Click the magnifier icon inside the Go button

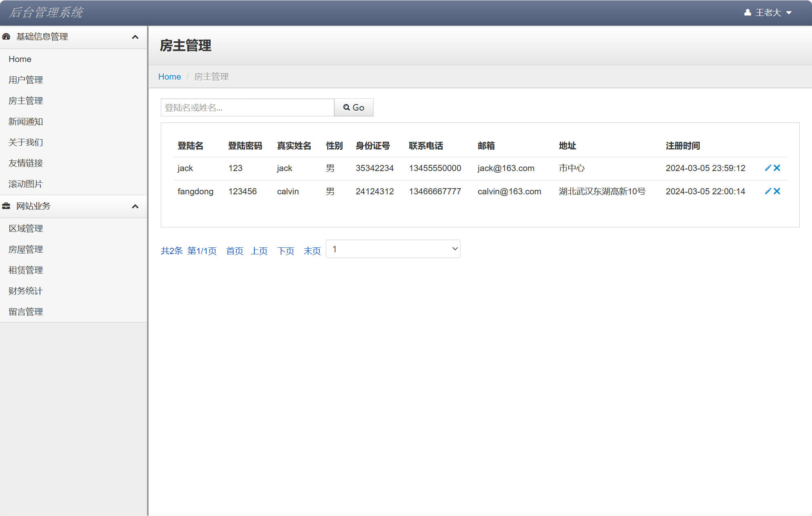(x=347, y=107)
